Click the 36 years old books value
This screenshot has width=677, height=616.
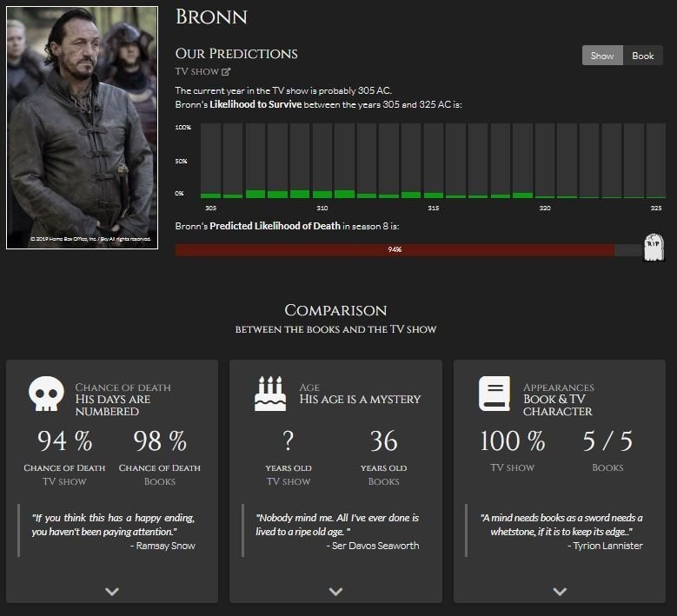pos(383,441)
